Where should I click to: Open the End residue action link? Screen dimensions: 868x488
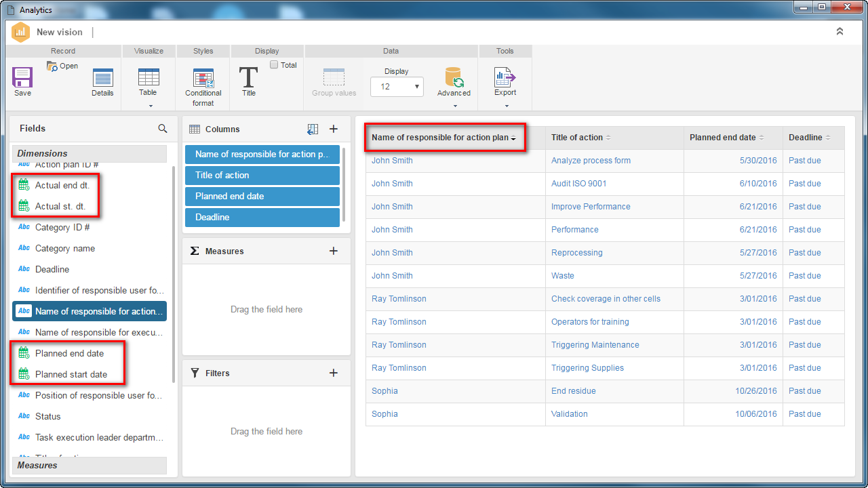pos(574,391)
